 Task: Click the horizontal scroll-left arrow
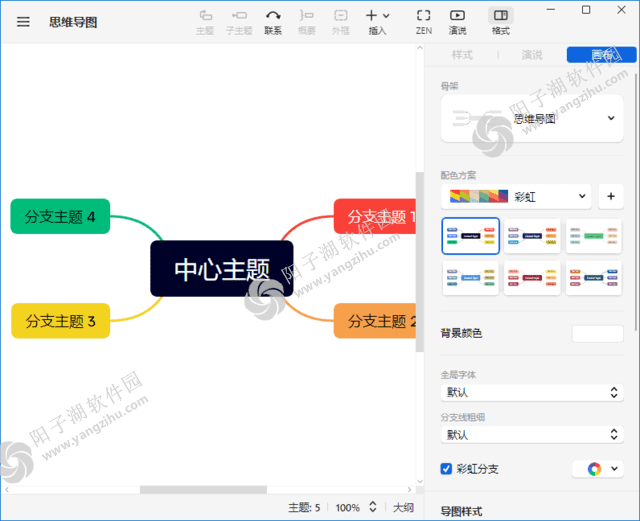tap(7, 490)
